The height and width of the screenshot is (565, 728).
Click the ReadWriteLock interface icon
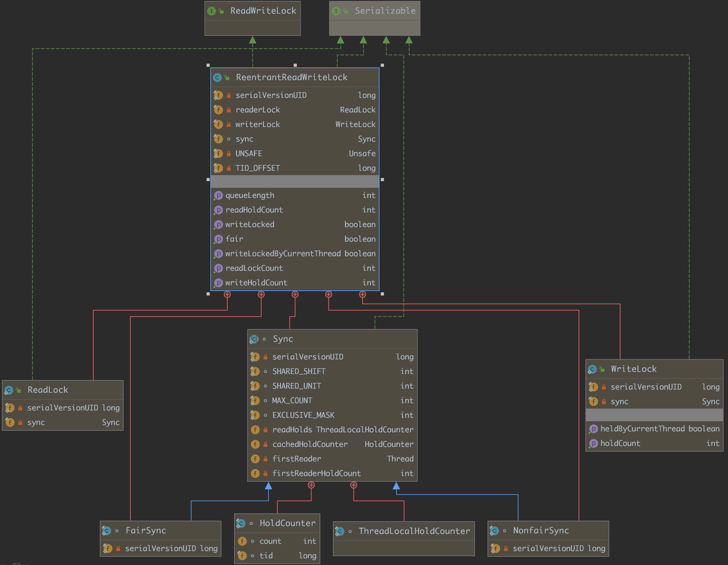pyautogui.click(x=211, y=11)
